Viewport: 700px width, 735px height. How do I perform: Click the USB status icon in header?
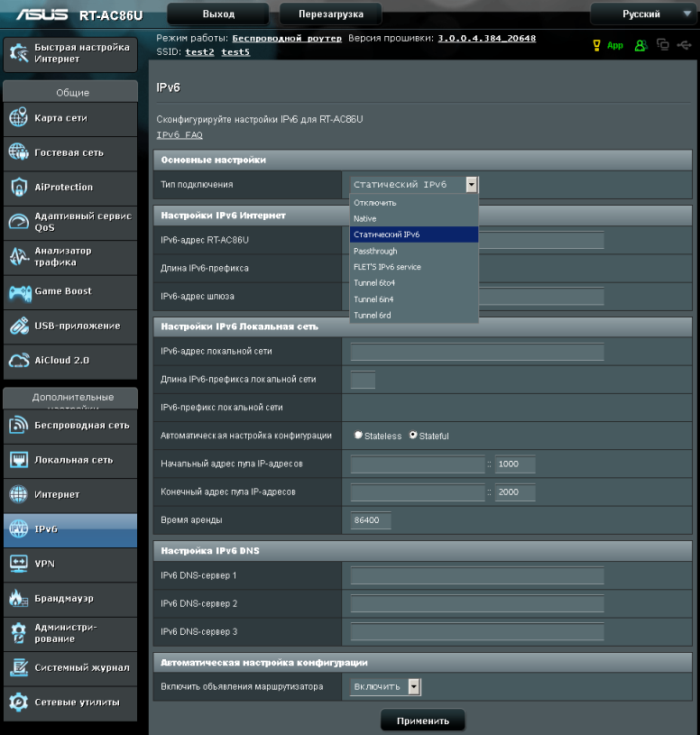point(684,45)
